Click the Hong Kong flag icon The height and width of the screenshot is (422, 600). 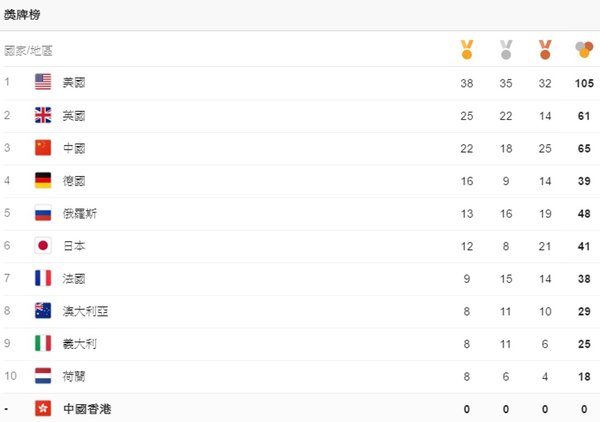pos(43,408)
